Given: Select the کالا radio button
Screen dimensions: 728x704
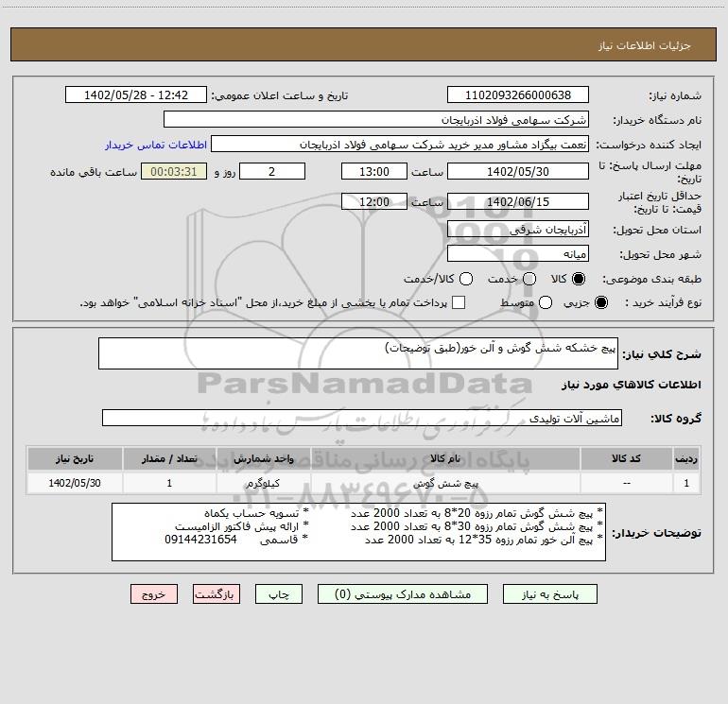Looking at the screenshot, I should 579,279.
